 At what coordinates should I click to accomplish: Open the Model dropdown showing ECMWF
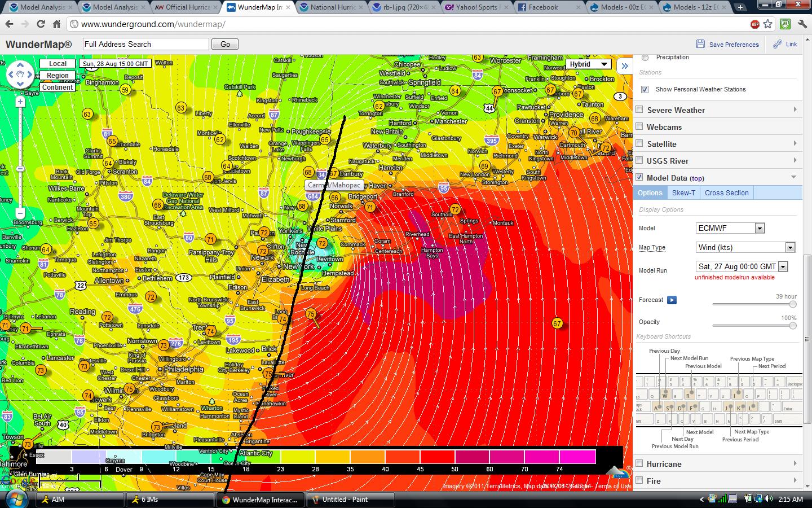731,228
